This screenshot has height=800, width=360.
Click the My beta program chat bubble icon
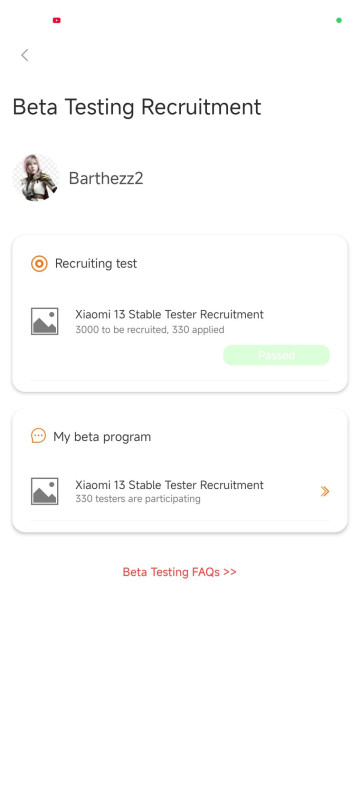pyautogui.click(x=38, y=436)
